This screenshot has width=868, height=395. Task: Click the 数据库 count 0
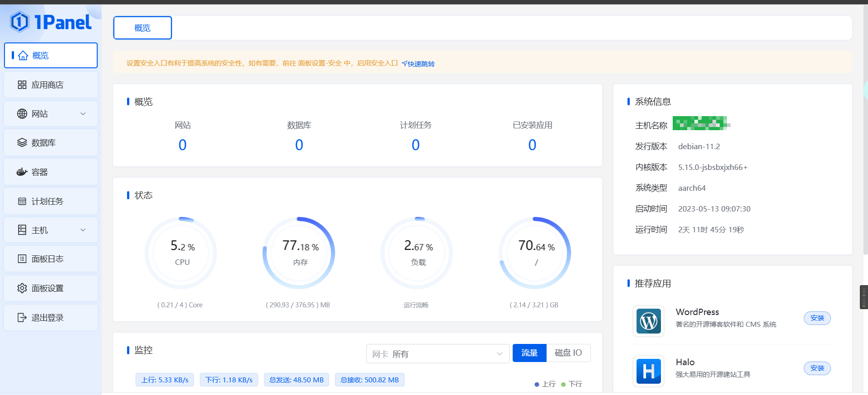tap(299, 145)
